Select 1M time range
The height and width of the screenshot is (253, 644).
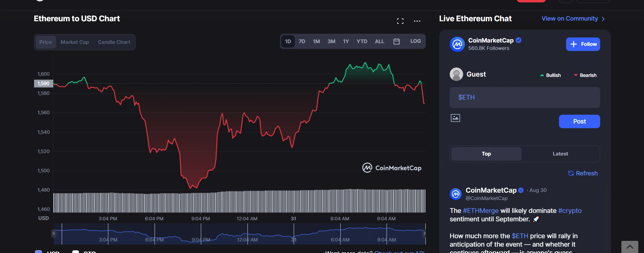pyautogui.click(x=316, y=41)
